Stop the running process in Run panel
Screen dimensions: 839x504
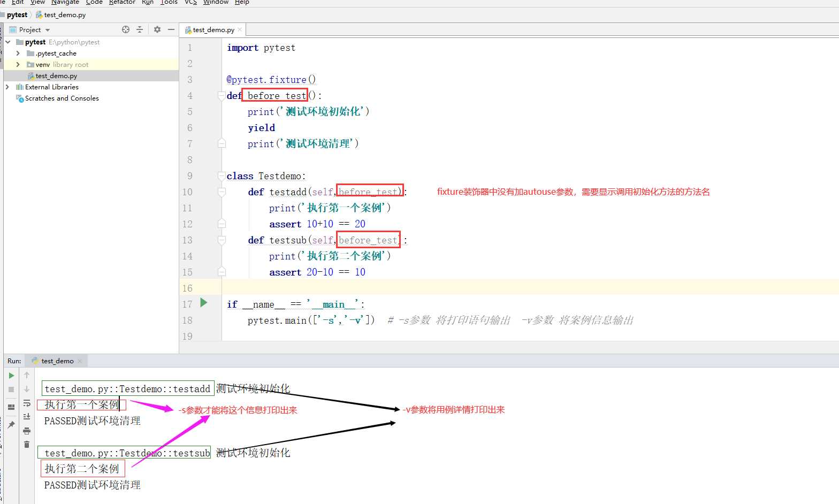(x=11, y=390)
